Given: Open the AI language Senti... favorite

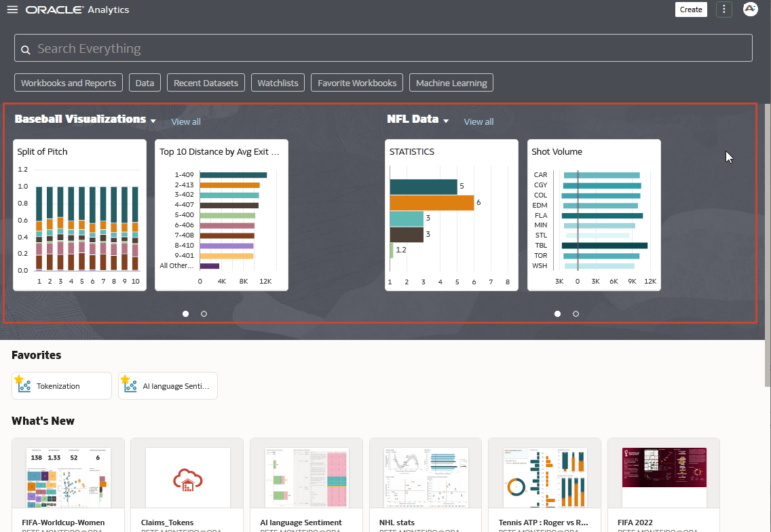Looking at the screenshot, I should point(168,385).
